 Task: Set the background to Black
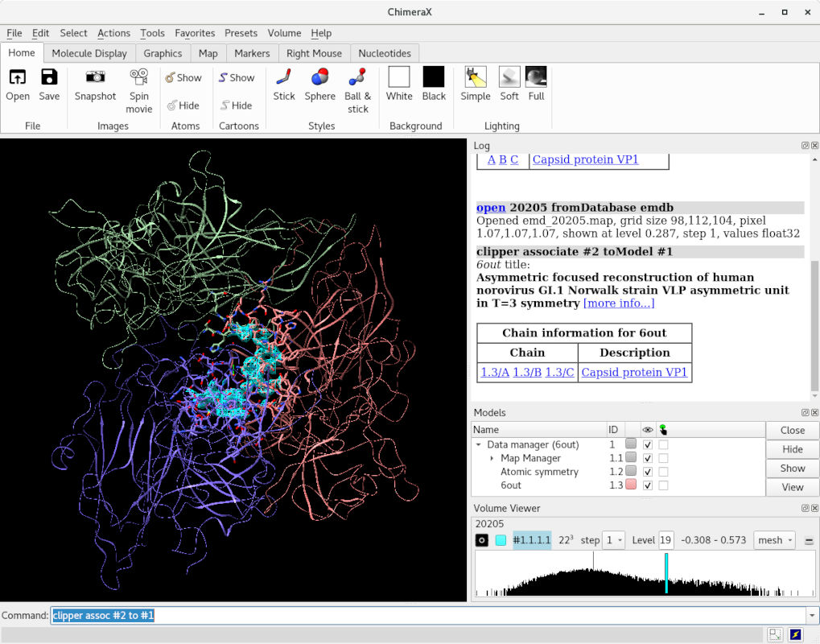coord(434,76)
